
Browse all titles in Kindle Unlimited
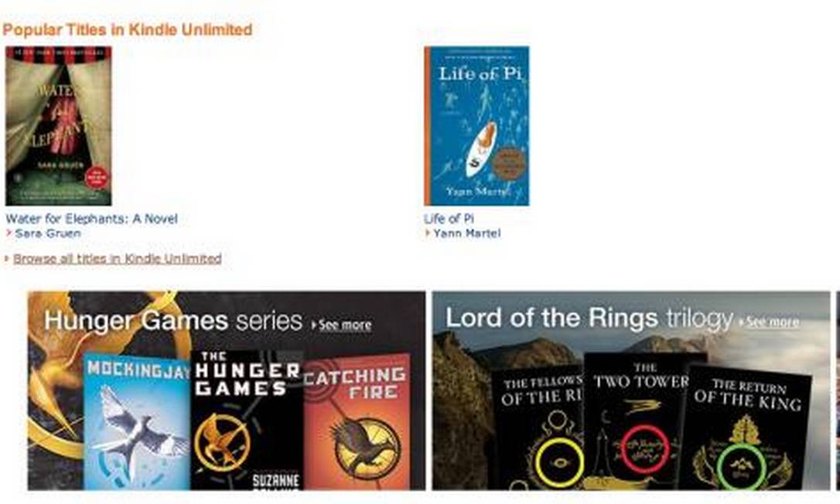(118, 259)
